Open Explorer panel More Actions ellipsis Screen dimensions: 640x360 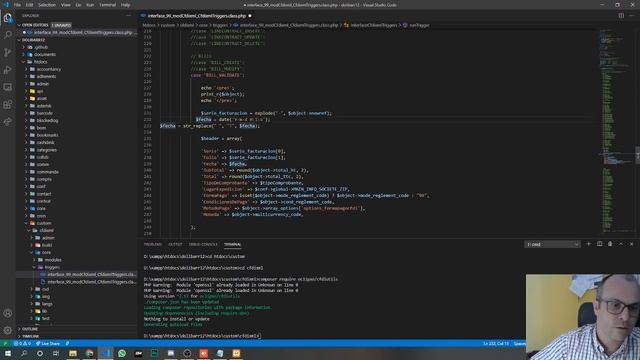tap(129, 16)
